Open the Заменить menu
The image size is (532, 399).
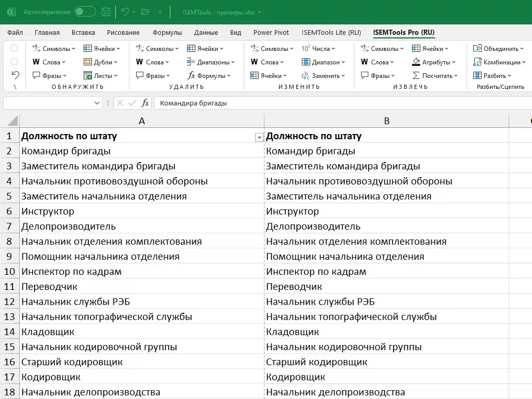coord(323,76)
